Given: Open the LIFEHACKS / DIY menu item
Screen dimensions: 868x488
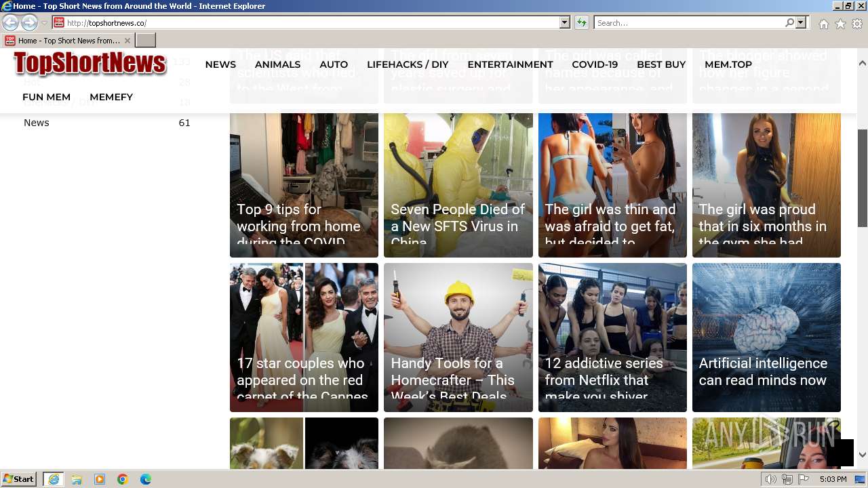Looking at the screenshot, I should tap(408, 64).
